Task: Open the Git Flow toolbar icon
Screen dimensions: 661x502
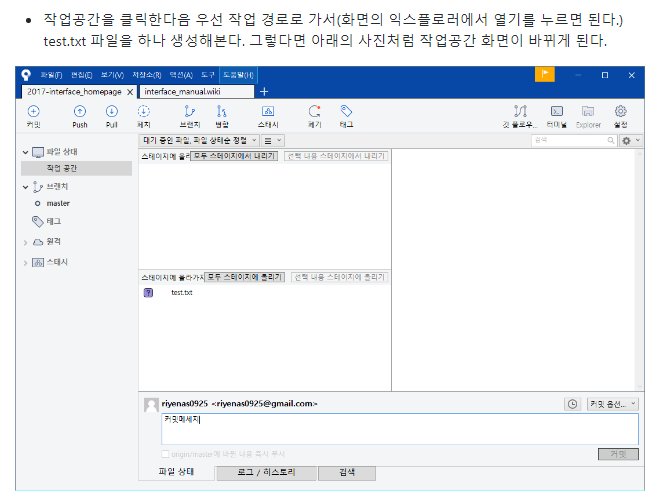Action: click(520, 112)
